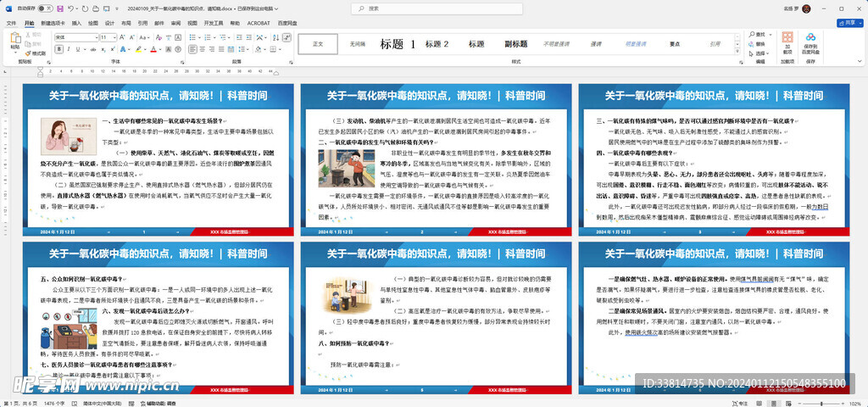Click the Format Painter (格式刷) tool
Viewport: 868px width, 407px height.
point(36,53)
